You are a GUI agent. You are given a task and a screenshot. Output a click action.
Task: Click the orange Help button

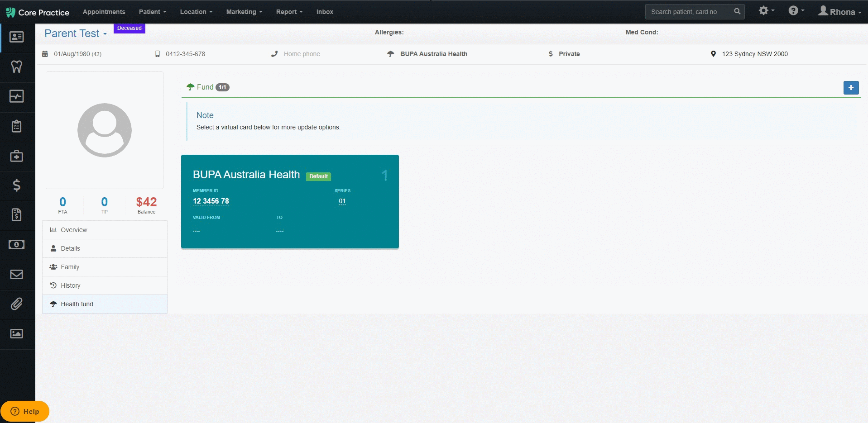point(25,411)
